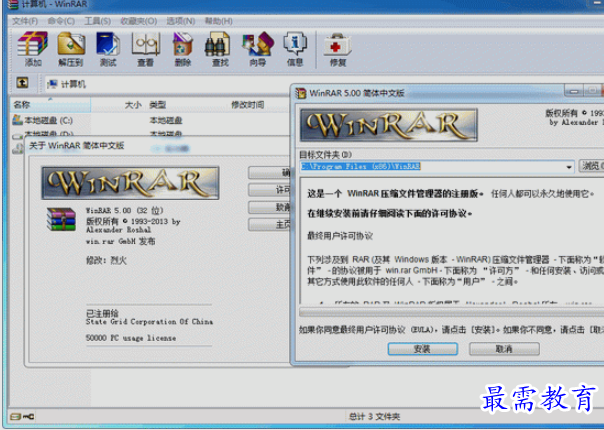The width and height of the screenshot is (604, 430).
Task: Click the 总计 3 文件夹 status text
Action: [374, 417]
